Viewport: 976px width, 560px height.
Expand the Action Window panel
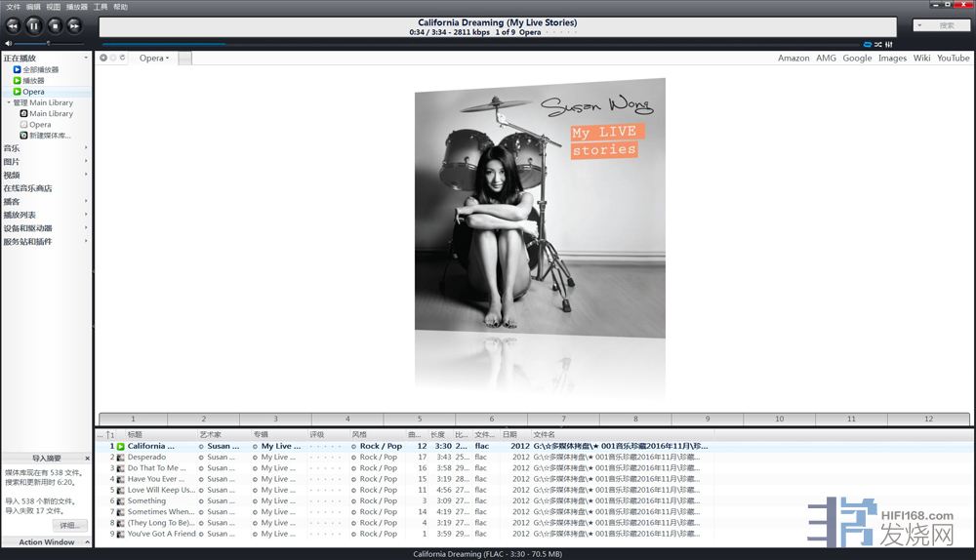click(88, 542)
